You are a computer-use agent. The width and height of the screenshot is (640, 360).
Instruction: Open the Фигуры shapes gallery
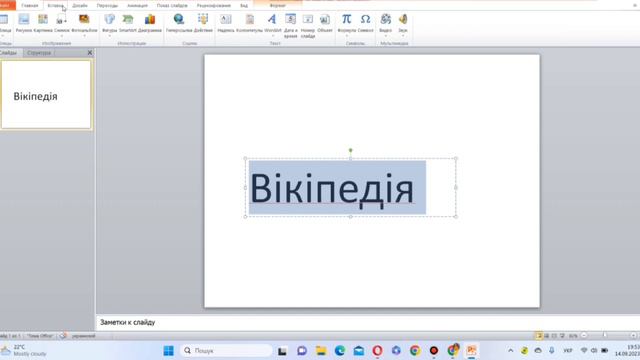[x=109, y=24]
